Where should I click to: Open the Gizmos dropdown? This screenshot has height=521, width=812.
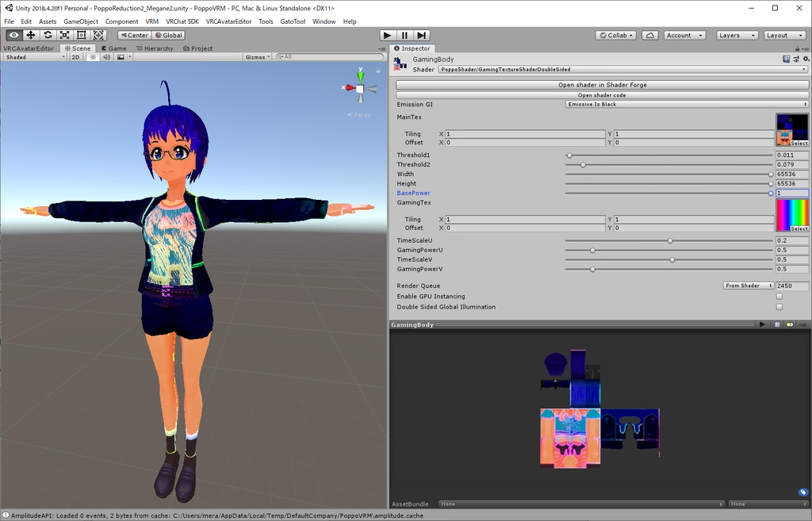[258, 57]
